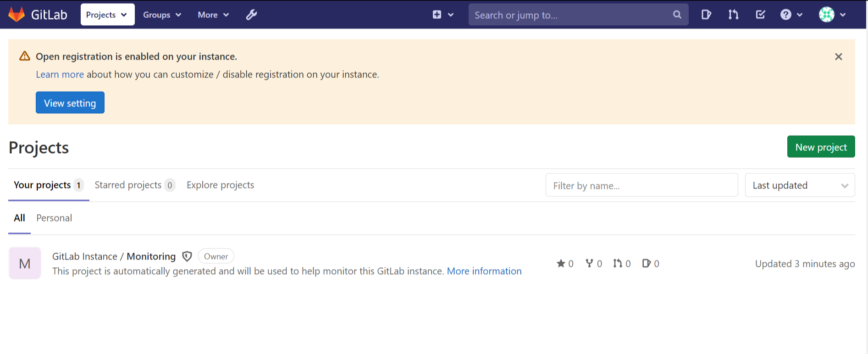Click the Owner role badge
The image size is (868, 354).
216,256
